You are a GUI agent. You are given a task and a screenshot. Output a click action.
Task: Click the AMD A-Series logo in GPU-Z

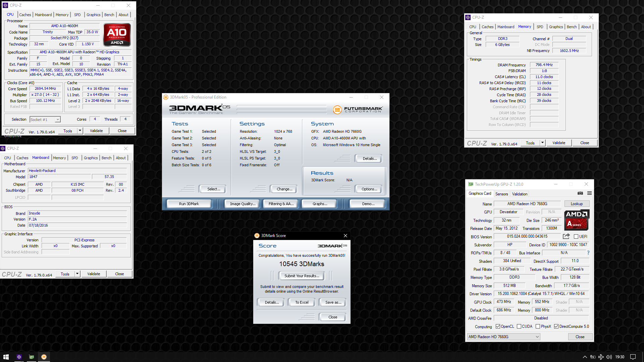[x=576, y=220]
